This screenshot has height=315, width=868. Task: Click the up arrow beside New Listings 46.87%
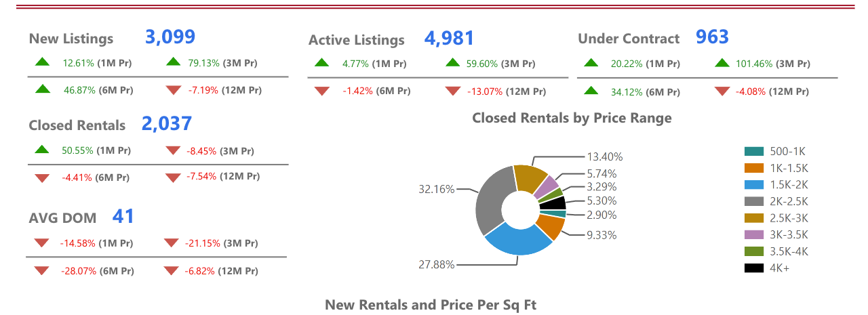pyautogui.click(x=42, y=88)
